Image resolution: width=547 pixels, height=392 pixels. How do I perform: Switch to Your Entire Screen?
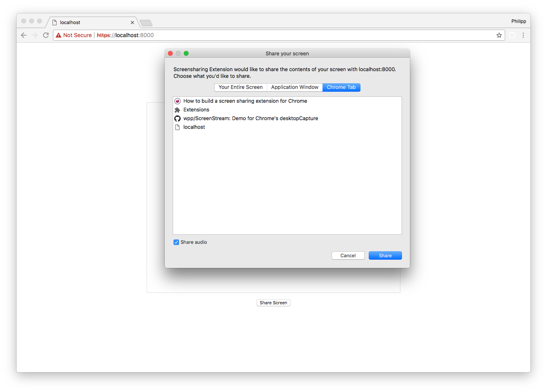(240, 87)
